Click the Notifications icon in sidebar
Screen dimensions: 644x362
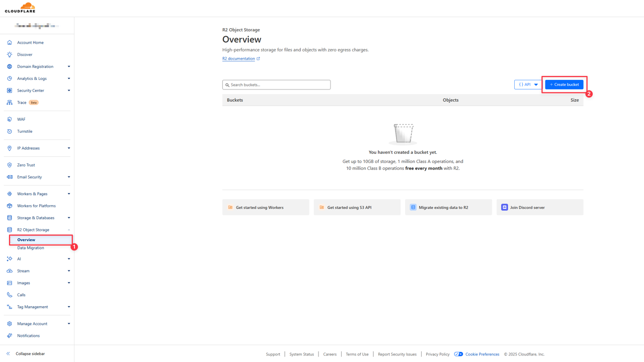click(x=10, y=336)
